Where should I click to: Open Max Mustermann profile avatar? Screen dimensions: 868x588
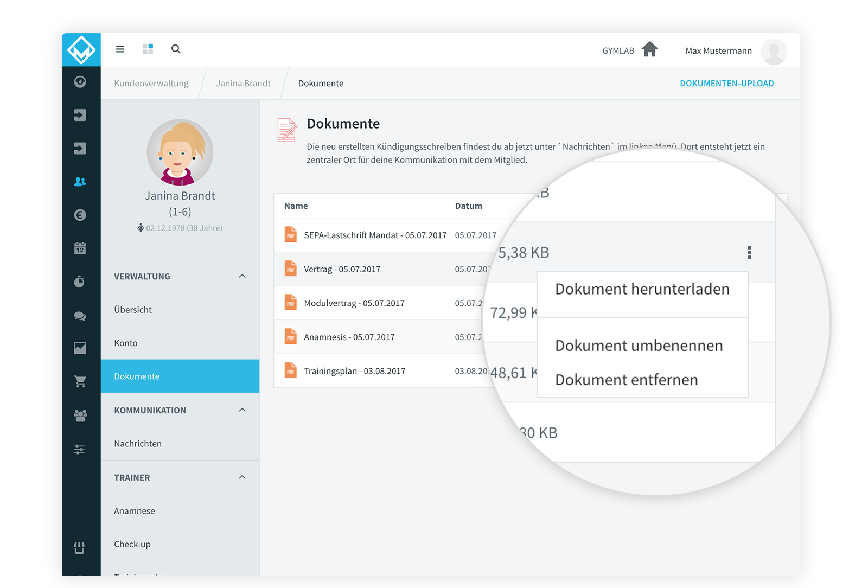click(774, 52)
